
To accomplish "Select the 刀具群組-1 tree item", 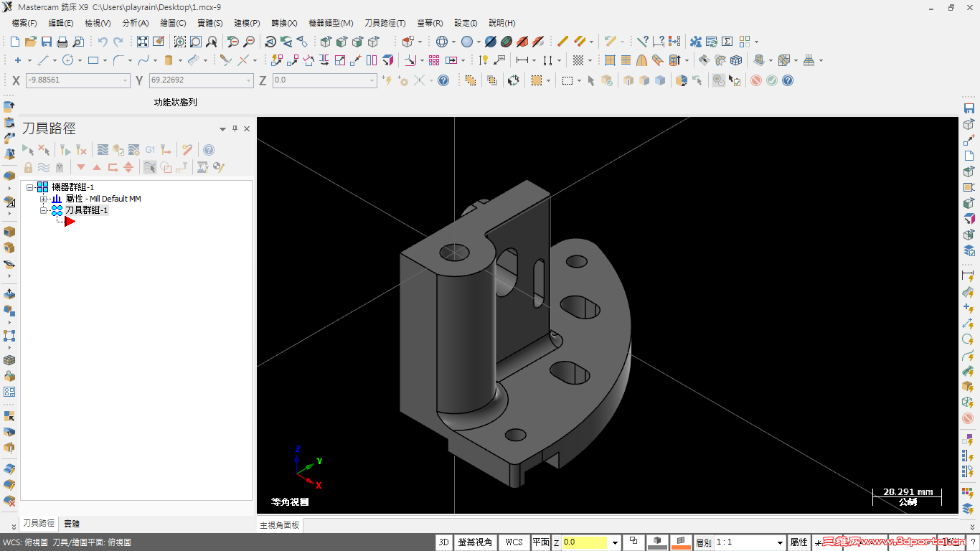I will pos(86,210).
